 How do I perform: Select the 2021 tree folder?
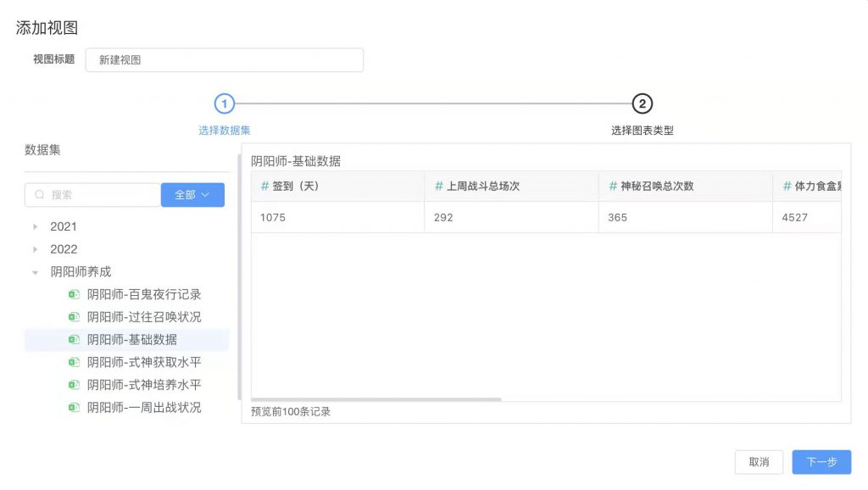click(x=64, y=227)
